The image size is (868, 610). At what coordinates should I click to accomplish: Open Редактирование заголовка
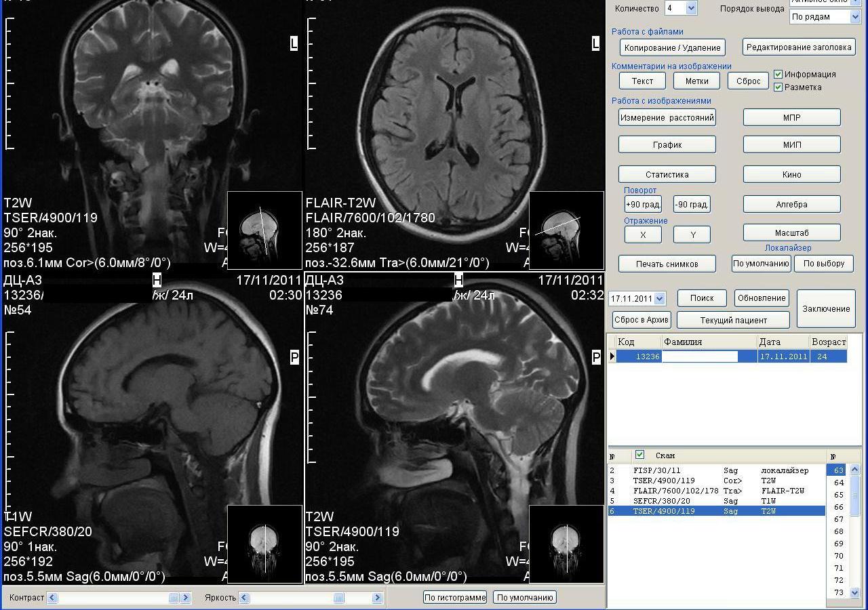click(x=799, y=47)
